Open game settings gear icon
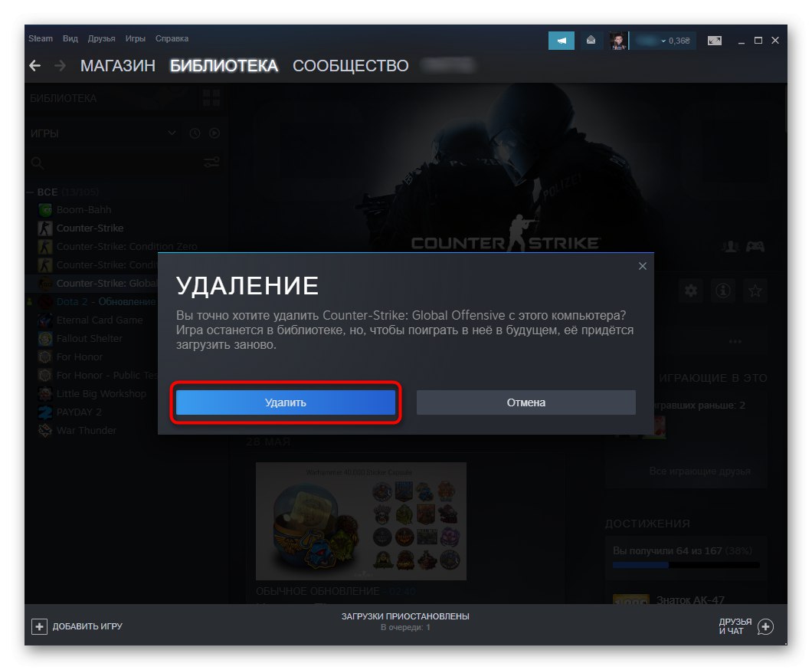The height and width of the screenshot is (670, 812). click(691, 291)
